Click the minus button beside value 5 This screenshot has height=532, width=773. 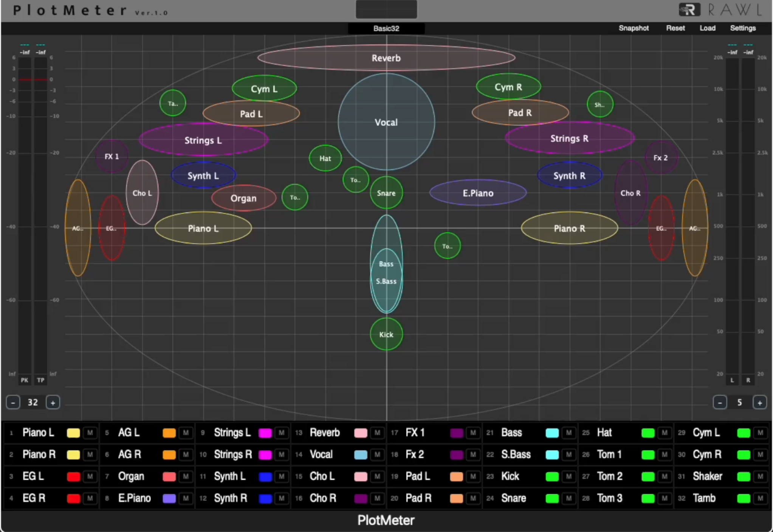point(720,402)
